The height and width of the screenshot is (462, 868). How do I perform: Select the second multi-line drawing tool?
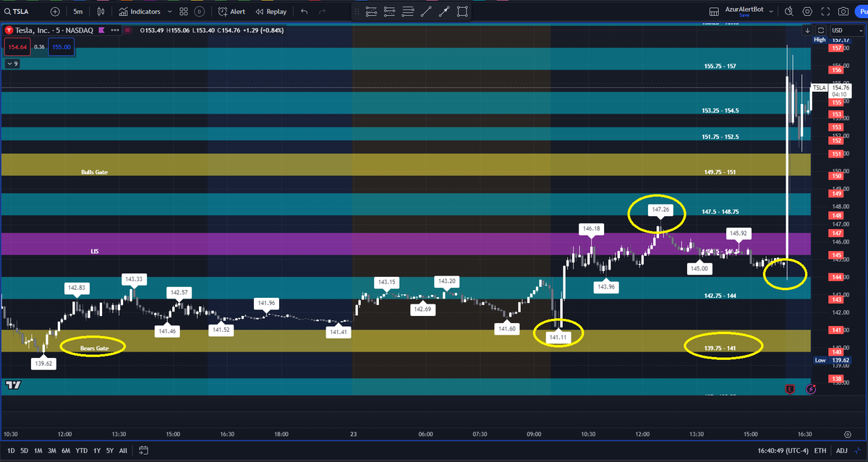390,12
